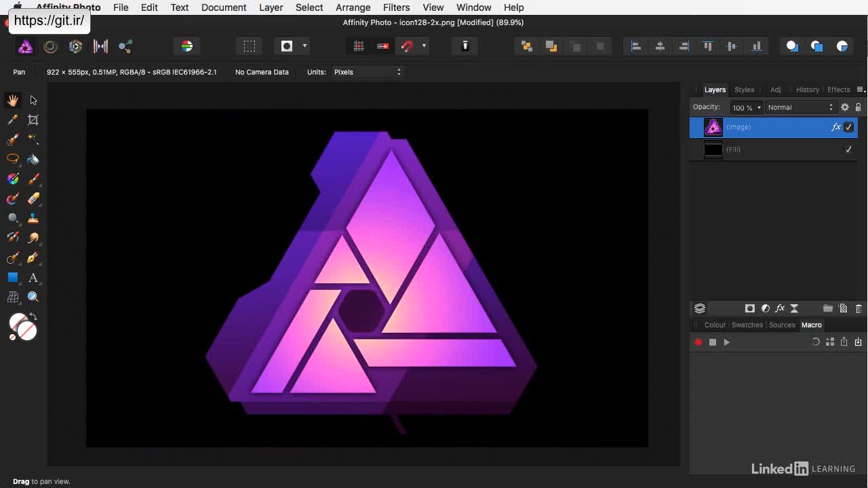The height and width of the screenshot is (488, 868).
Task: Toggle visibility of the (Fill) layer
Action: 848,149
